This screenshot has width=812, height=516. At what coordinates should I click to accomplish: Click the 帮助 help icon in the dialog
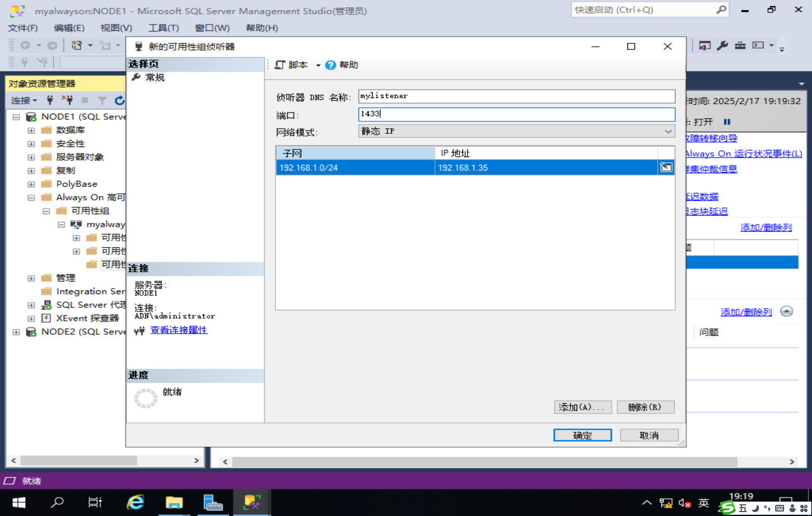(330, 65)
